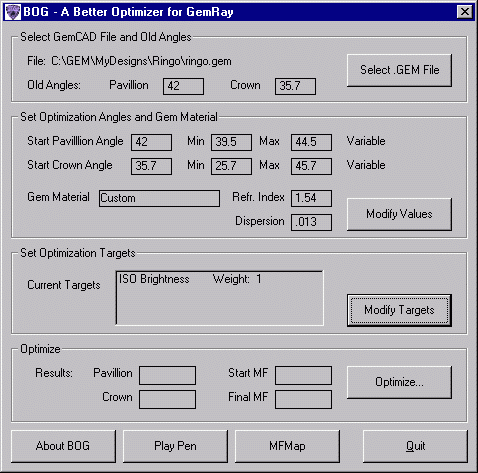Select the Pavillion Min value 39.5
Image resolution: width=478 pixels, height=473 pixels.
point(231,142)
